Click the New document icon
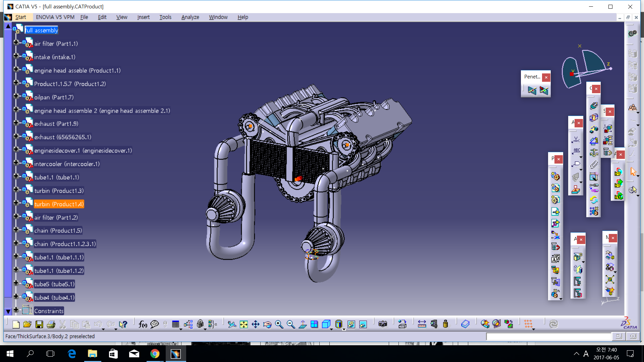This screenshot has height=362, width=644. tap(16, 324)
